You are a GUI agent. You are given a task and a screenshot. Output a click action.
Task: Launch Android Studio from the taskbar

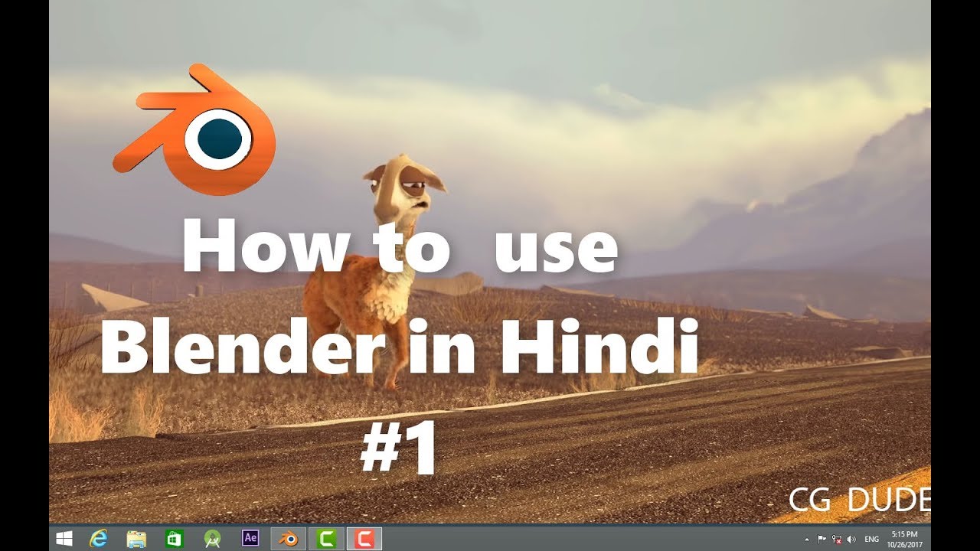tap(212, 539)
